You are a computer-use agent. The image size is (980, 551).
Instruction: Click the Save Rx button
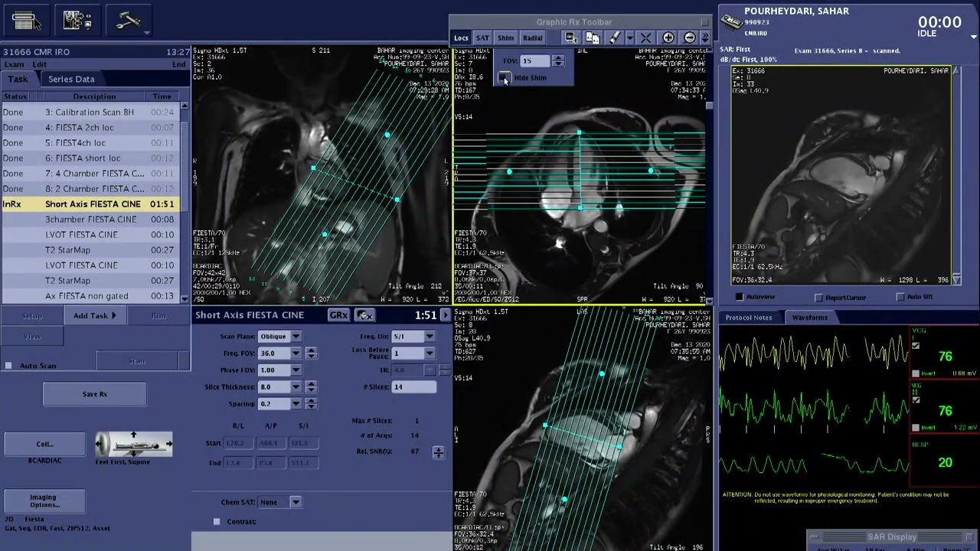pos(94,393)
